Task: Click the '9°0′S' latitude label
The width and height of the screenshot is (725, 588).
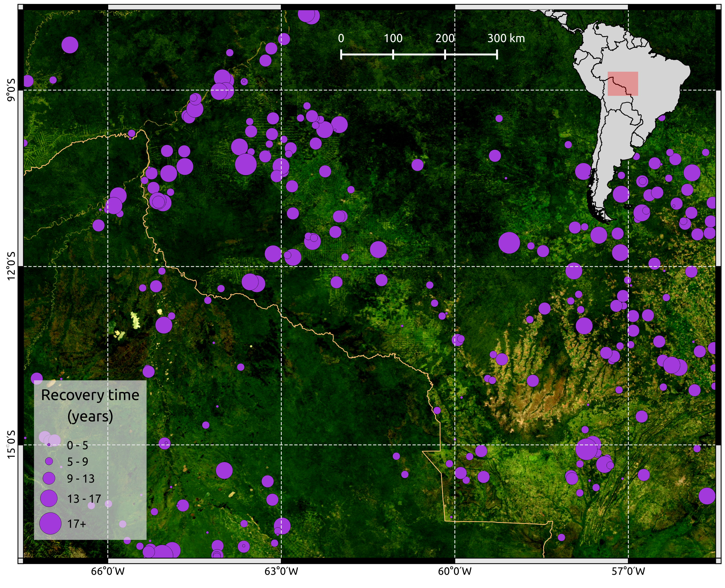Action: click(x=11, y=90)
